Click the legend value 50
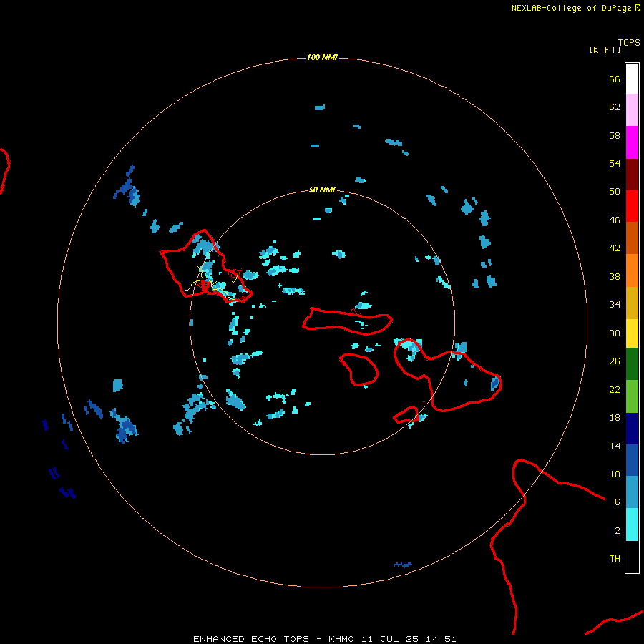The image size is (644, 644). pos(615,191)
